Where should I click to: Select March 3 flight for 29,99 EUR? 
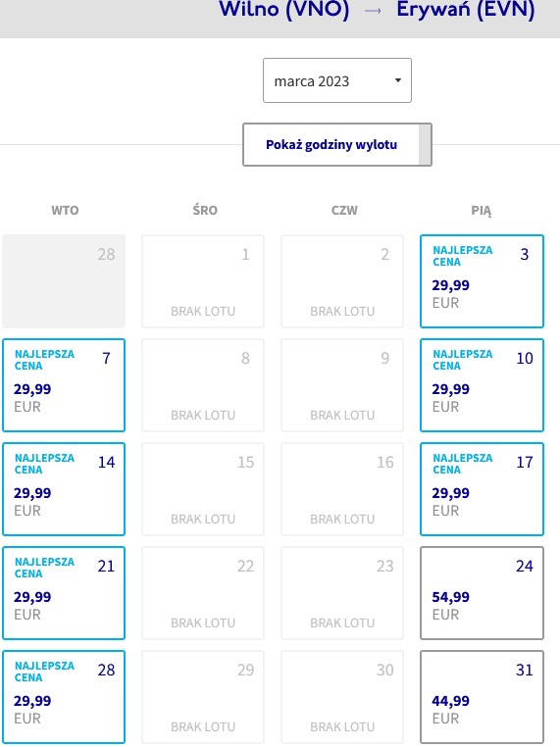pyautogui.click(x=482, y=281)
